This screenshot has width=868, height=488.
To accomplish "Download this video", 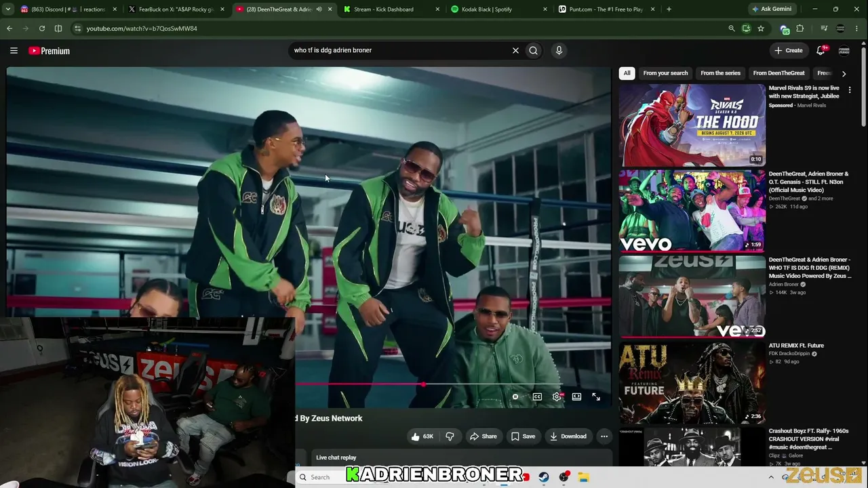I will [x=568, y=436].
